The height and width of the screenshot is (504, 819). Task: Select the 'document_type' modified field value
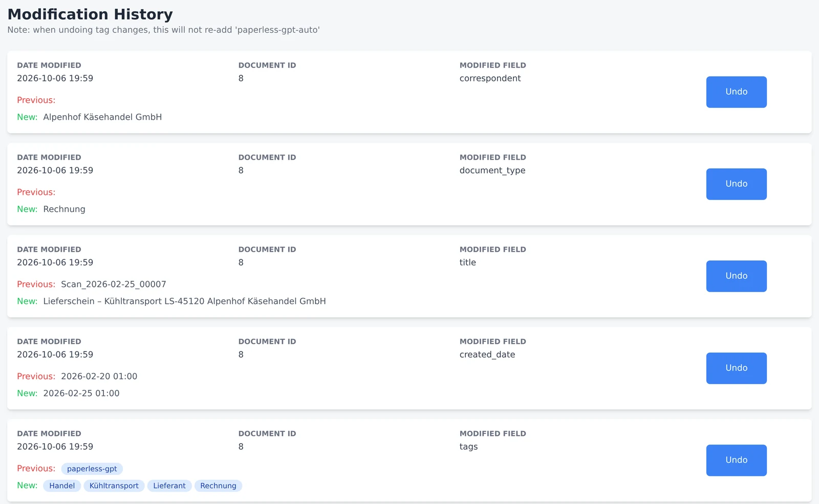point(492,170)
